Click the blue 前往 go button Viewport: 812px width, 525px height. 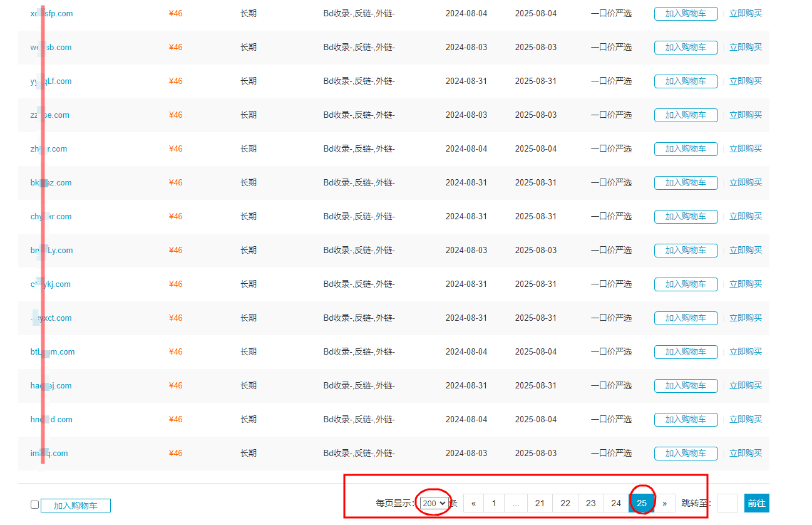756,503
